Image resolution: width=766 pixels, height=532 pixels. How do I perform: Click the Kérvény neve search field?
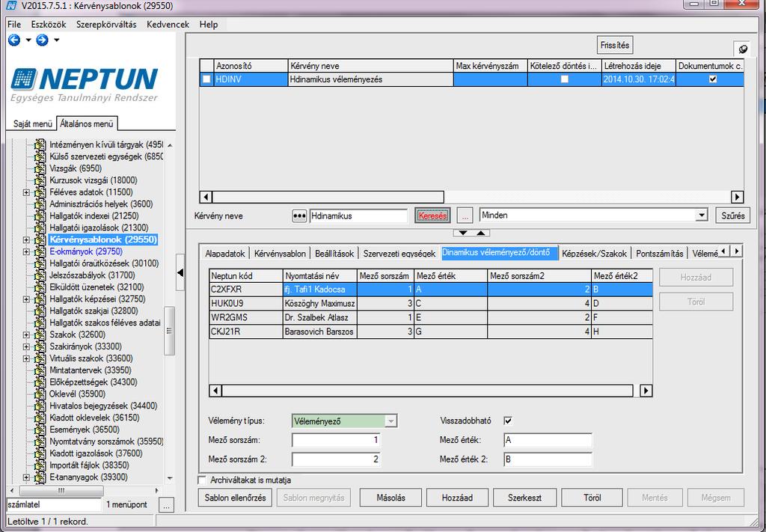(x=358, y=216)
